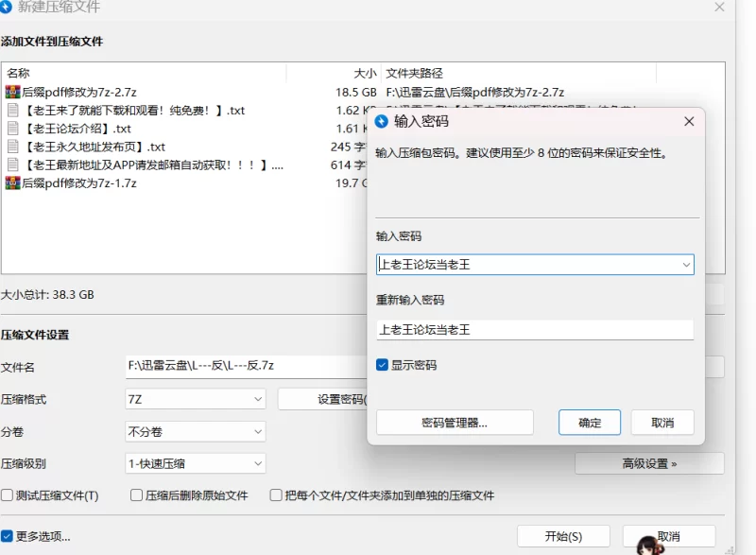The width and height of the screenshot is (756, 555).
Task: Click app icon in 新建压缩文件 title bar
Action: 8,8
